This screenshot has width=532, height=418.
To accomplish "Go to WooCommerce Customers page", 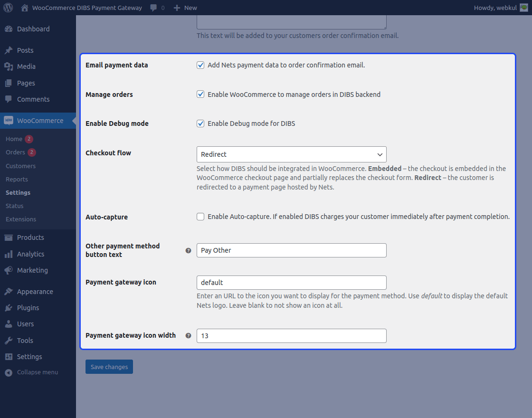I will click(21, 166).
